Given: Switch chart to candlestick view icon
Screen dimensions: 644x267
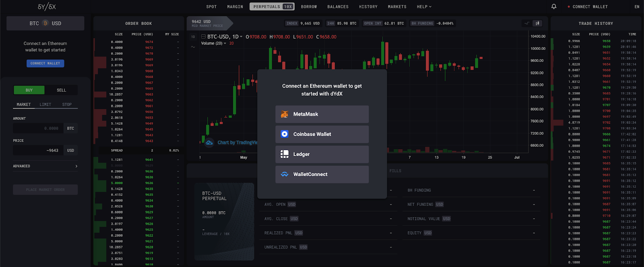Looking at the screenshot, I should click(537, 23).
